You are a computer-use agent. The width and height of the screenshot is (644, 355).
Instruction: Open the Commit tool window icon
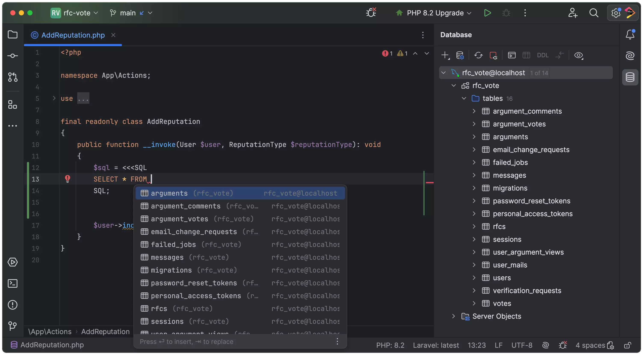click(12, 56)
